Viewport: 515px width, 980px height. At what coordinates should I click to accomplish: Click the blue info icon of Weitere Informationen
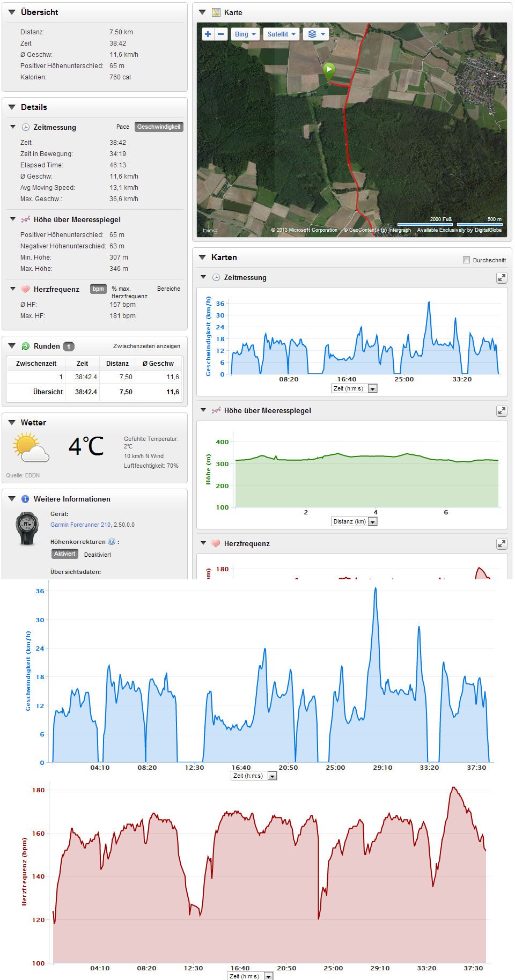[25, 499]
